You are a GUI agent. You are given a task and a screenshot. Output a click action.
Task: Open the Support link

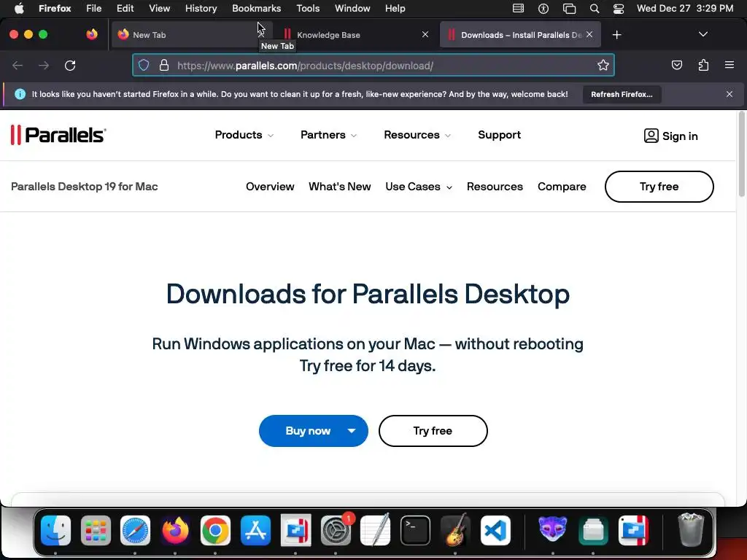499,135
